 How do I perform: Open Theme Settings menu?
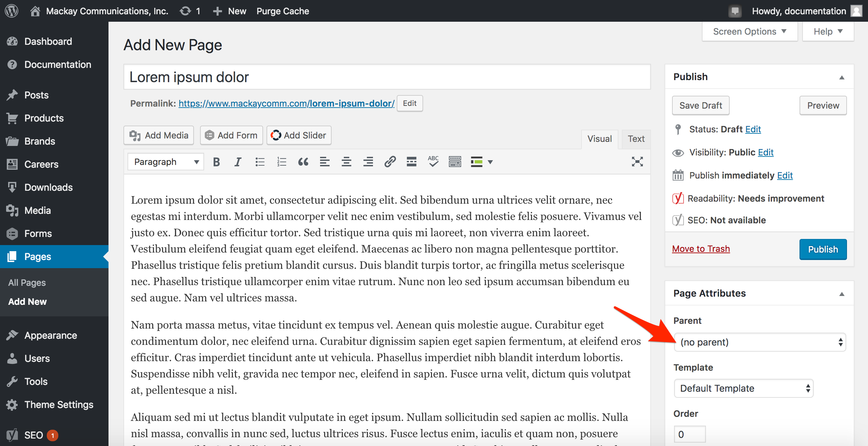pos(54,405)
